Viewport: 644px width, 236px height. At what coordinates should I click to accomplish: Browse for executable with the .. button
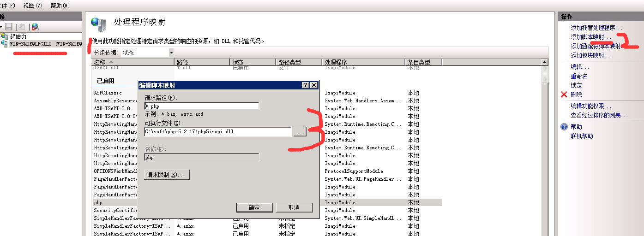tap(300, 132)
